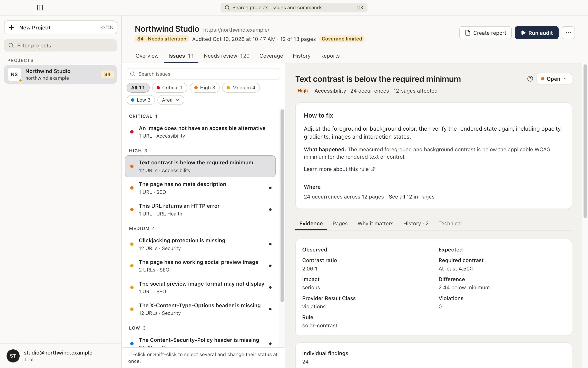Filter issues by Low severity
The width and height of the screenshot is (588, 368).
pyautogui.click(x=141, y=100)
